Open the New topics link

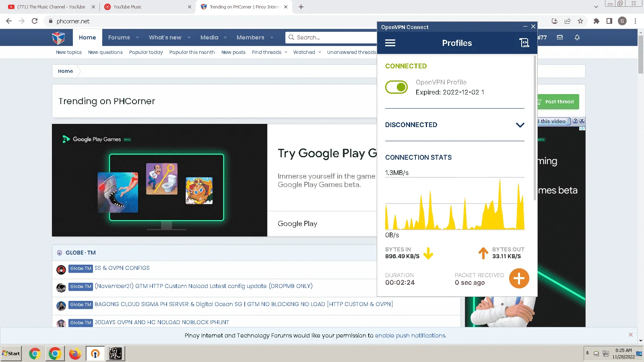pyautogui.click(x=69, y=52)
